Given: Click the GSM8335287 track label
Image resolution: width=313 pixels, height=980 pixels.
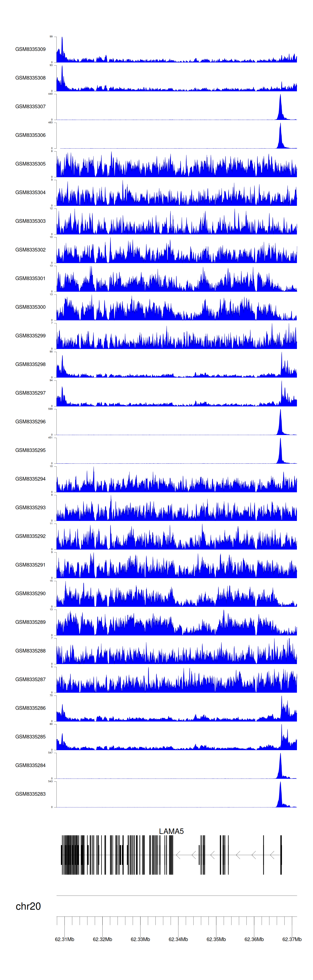Looking at the screenshot, I should pos(30,680).
